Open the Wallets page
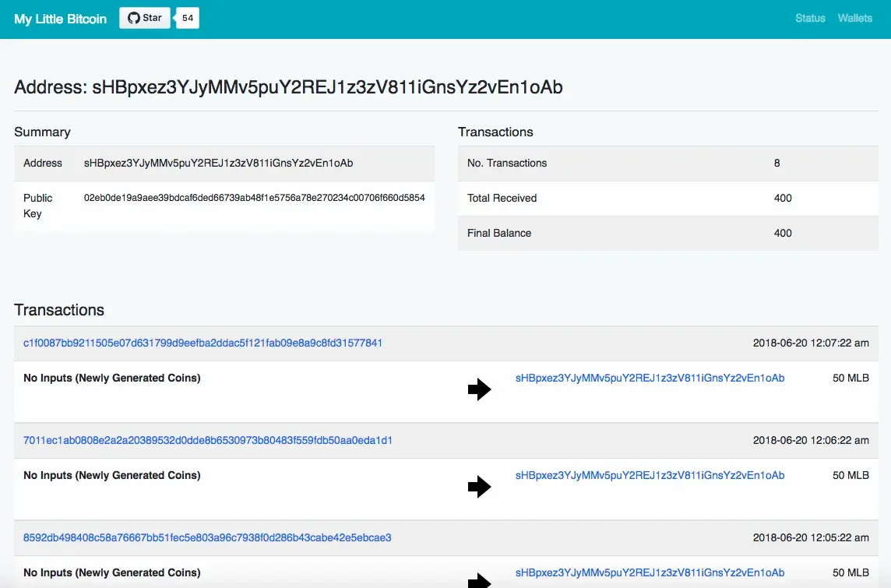The image size is (891, 588). click(x=854, y=18)
